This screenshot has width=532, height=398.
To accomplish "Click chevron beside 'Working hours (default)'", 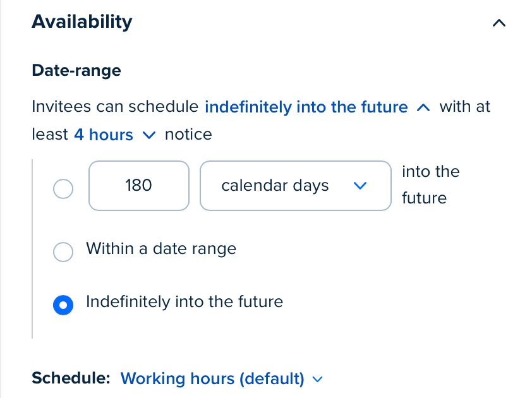I will coord(317,379).
